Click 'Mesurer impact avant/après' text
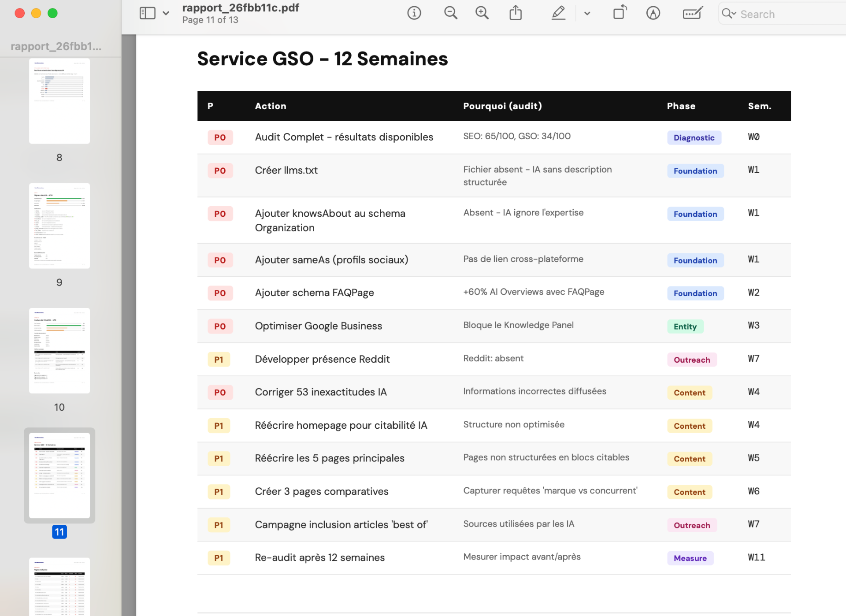This screenshot has width=846, height=616. pos(522,557)
